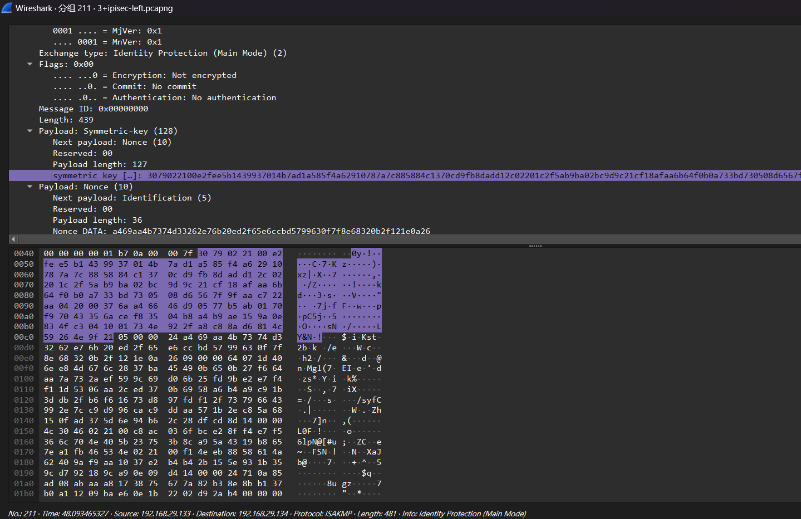The height and width of the screenshot is (519, 801).
Task: Click hex byte row at offset 0100
Action: 163,379
